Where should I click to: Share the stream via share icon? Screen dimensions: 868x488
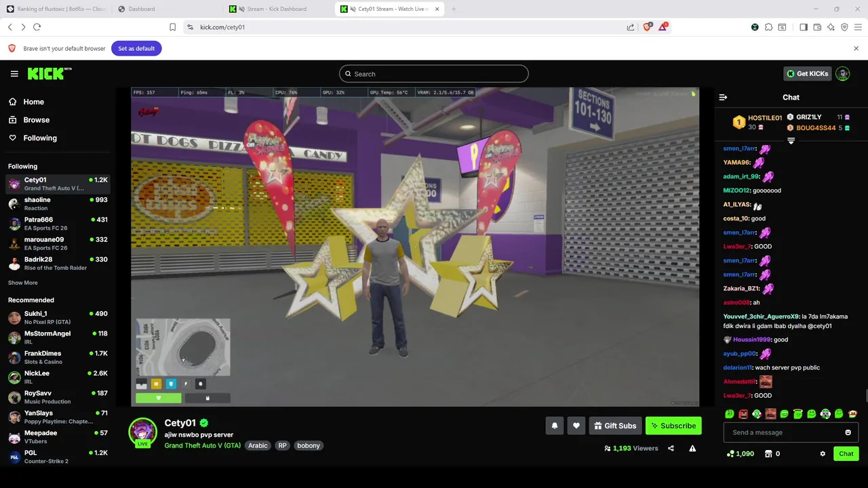click(671, 448)
